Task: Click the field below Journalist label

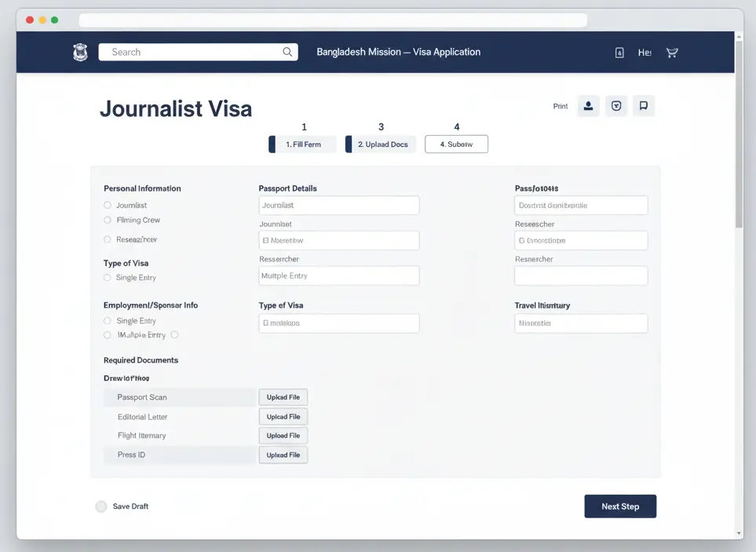Action: 339,240
